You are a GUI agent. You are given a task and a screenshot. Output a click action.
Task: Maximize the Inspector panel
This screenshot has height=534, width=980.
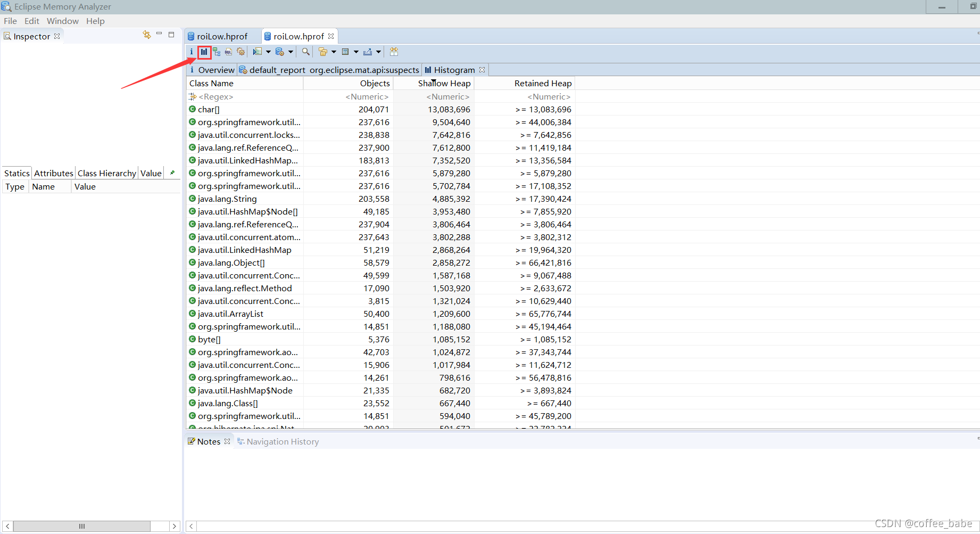171,35
